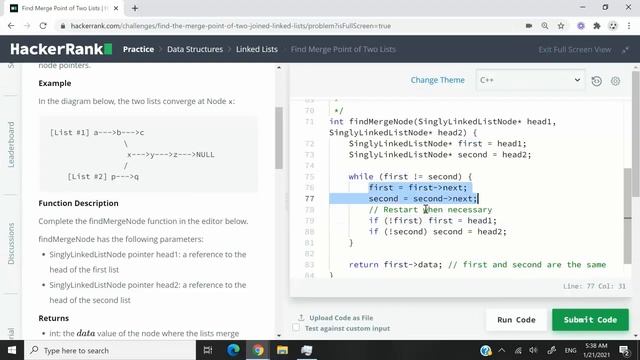The width and height of the screenshot is (640, 360).
Task: Open the clock showing 5:38 AM
Action: pyautogui.click(x=596, y=351)
